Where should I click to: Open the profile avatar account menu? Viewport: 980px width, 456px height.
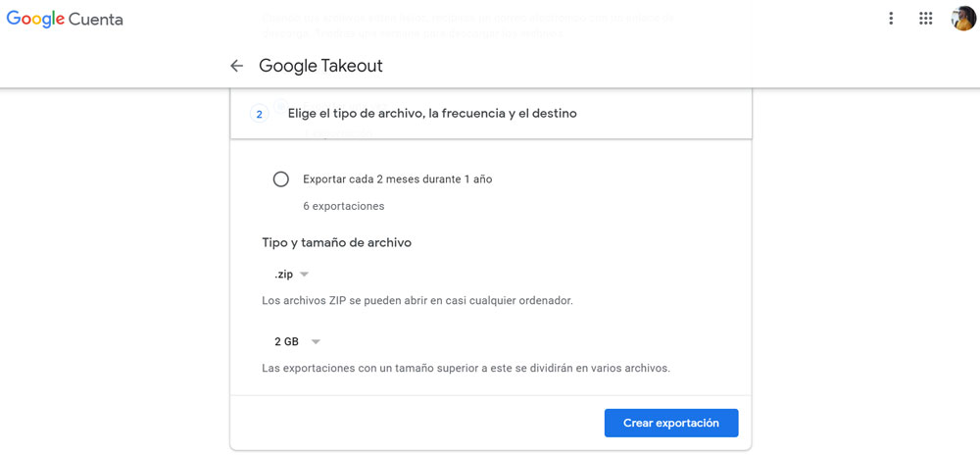[x=963, y=19]
